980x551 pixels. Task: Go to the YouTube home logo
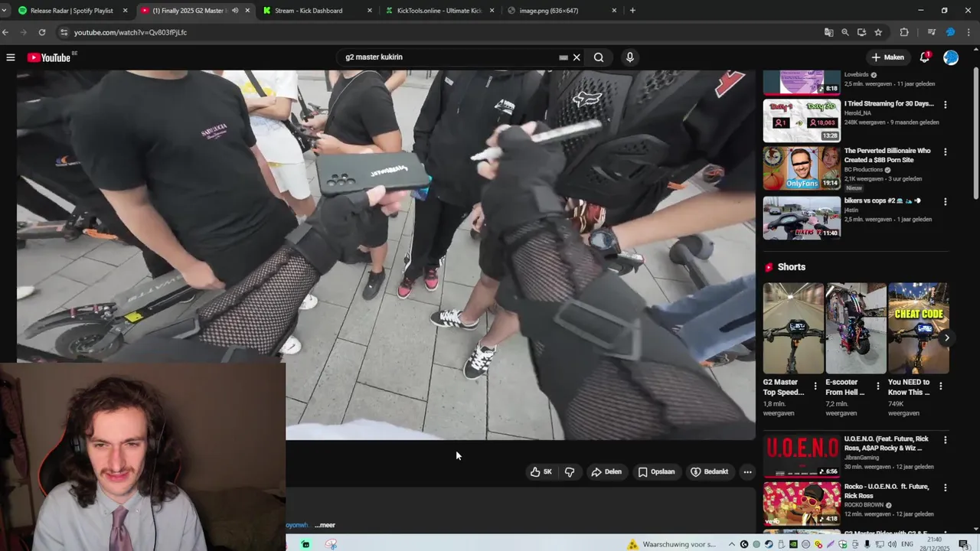[x=49, y=57]
